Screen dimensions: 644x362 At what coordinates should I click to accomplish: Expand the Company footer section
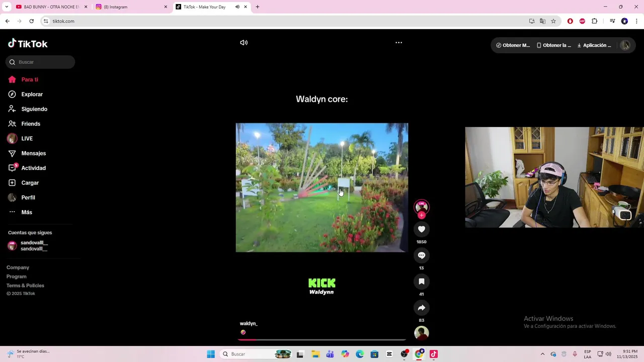18,267
